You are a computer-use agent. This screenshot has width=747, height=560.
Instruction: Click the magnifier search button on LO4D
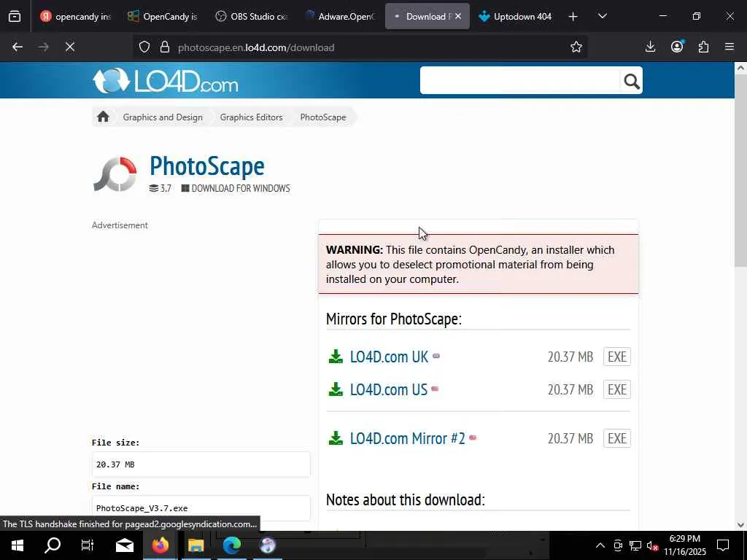pyautogui.click(x=631, y=82)
